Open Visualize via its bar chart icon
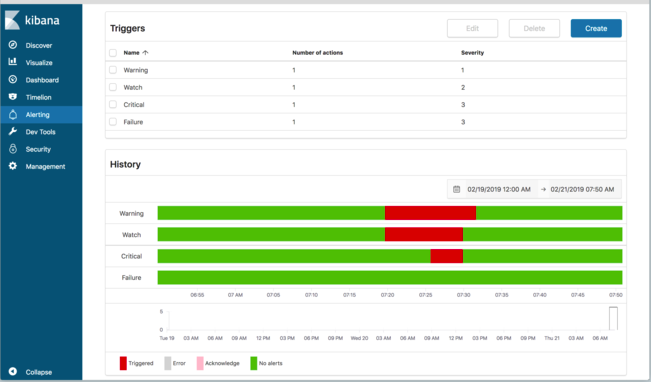The height and width of the screenshot is (382, 651). [x=13, y=62]
